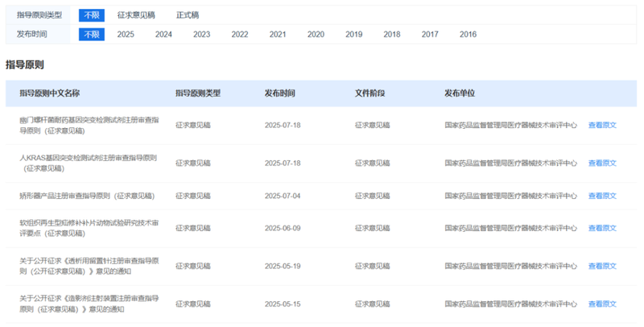Open 查看原文 for the 透析用留置针 notice
Image resolution: width=644 pixels, height=327 pixels.
coord(602,266)
